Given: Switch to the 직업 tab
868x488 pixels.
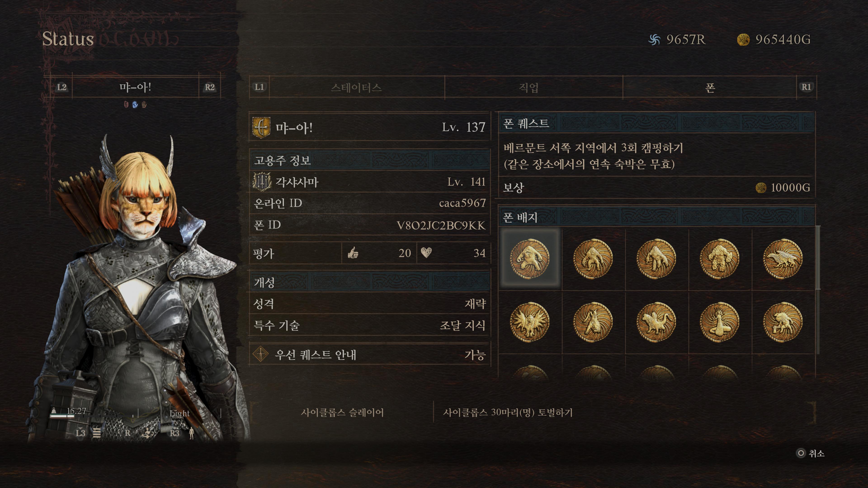Looking at the screenshot, I should click(x=528, y=88).
